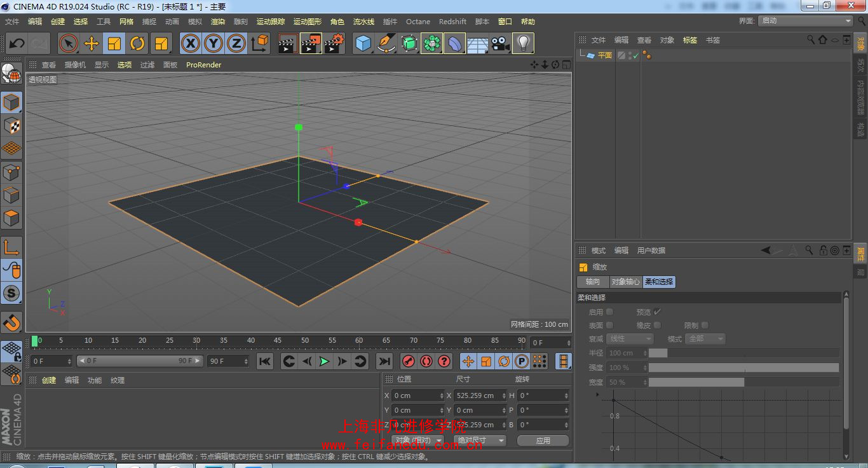Image resolution: width=868 pixels, height=468 pixels.
Task: Adjust the 半径 slider bar
Action: [x=743, y=353]
